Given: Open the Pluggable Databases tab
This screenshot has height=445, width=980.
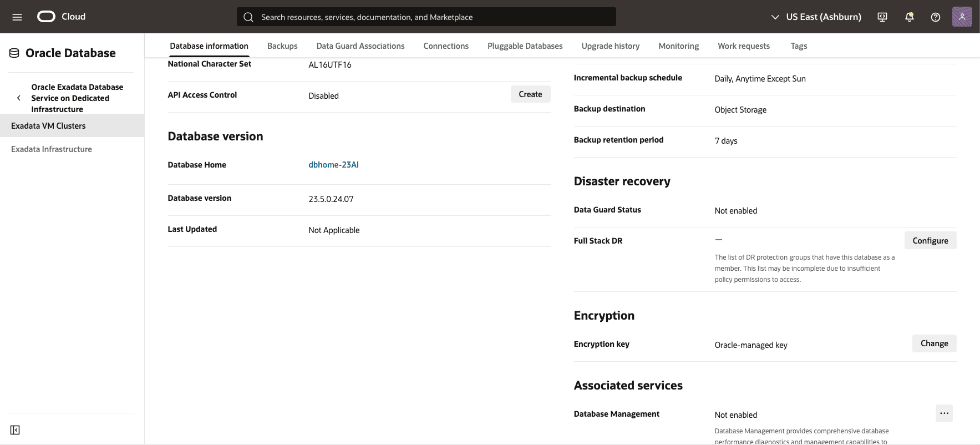Looking at the screenshot, I should tap(525, 46).
